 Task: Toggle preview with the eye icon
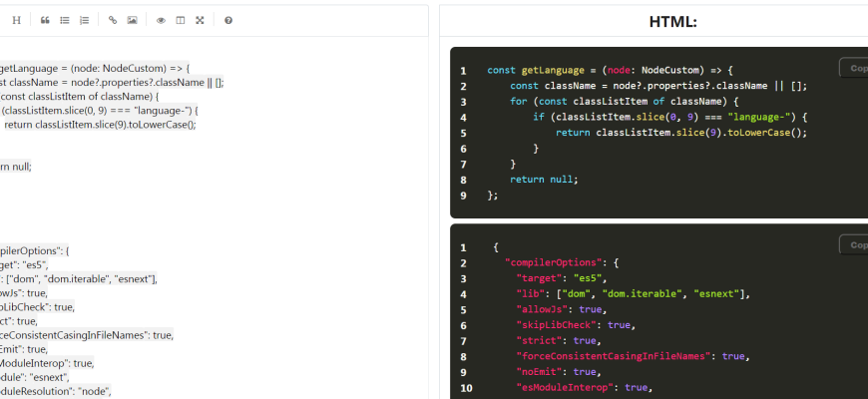click(x=162, y=20)
